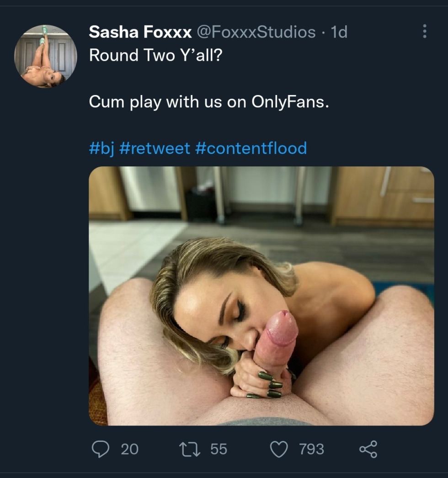View the 55 retweets count
448x478 pixels.
(x=219, y=449)
